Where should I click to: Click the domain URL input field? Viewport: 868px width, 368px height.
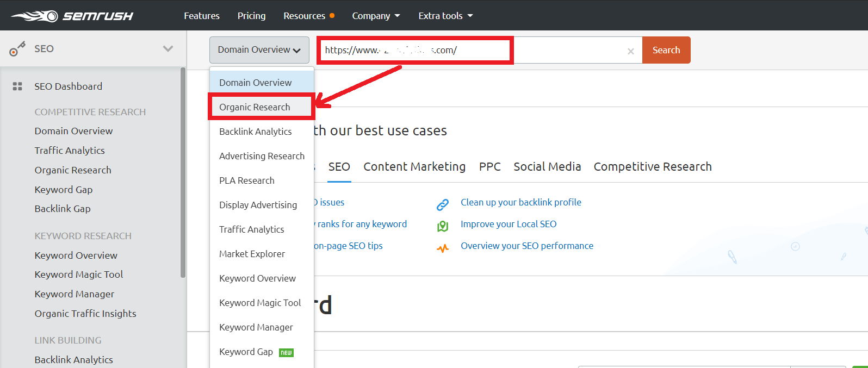[479, 50]
